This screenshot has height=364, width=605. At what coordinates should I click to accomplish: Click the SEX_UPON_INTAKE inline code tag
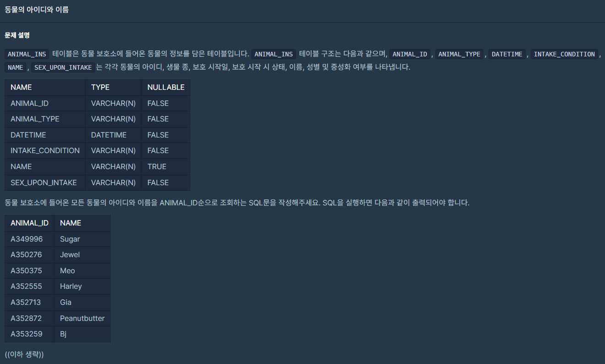[63, 67]
